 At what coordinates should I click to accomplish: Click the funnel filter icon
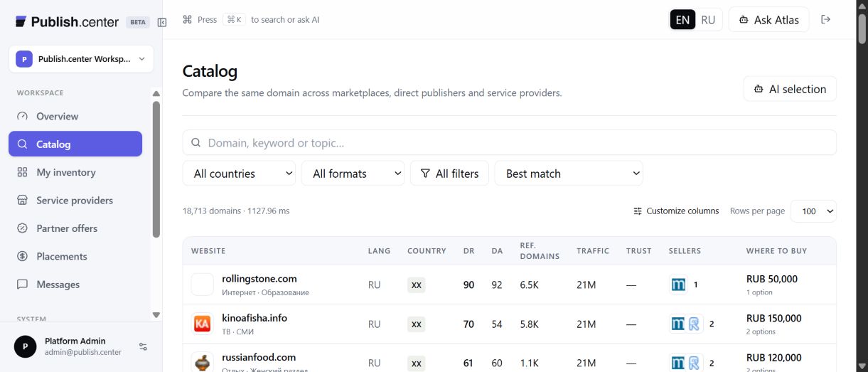click(425, 174)
